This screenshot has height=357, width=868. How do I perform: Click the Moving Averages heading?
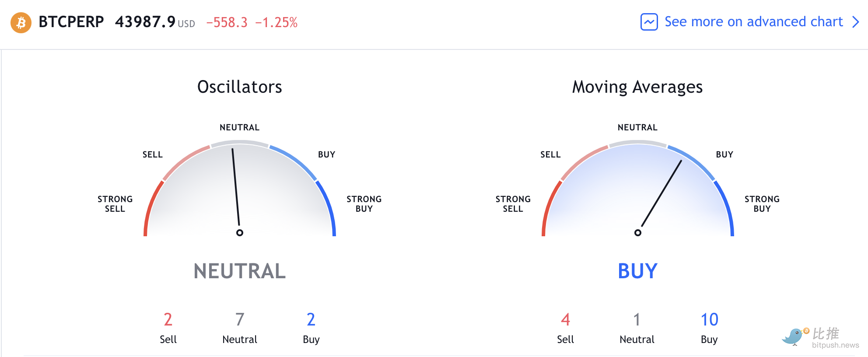[x=637, y=87]
